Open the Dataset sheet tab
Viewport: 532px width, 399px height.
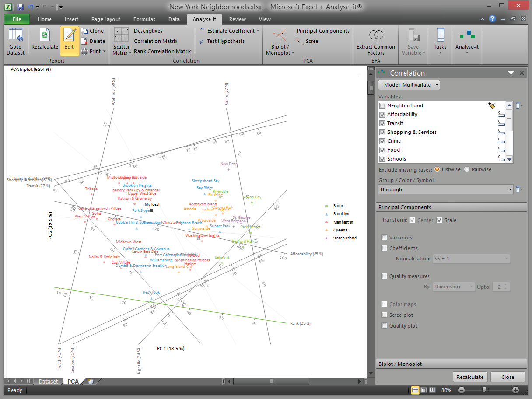pos(48,381)
